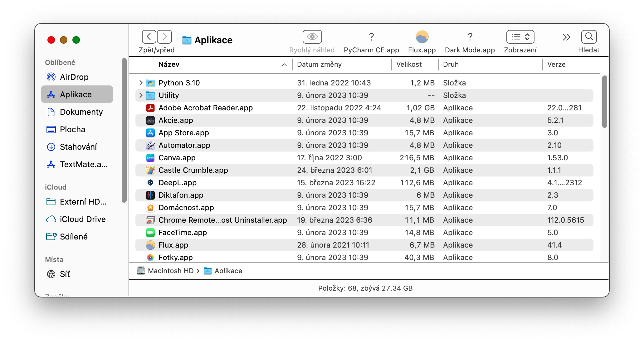Sort by Datum změny column
Screen dimensions: 644x343
click(320, 65)
